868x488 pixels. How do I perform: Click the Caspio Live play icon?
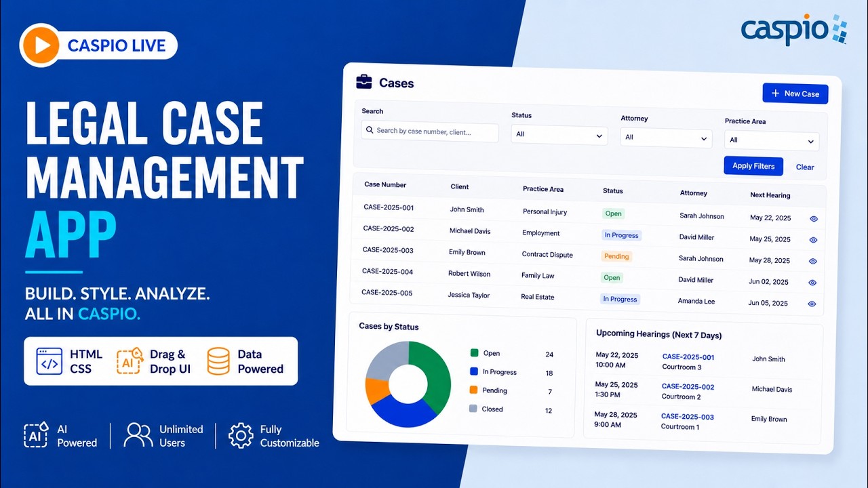tap(41, 45)
